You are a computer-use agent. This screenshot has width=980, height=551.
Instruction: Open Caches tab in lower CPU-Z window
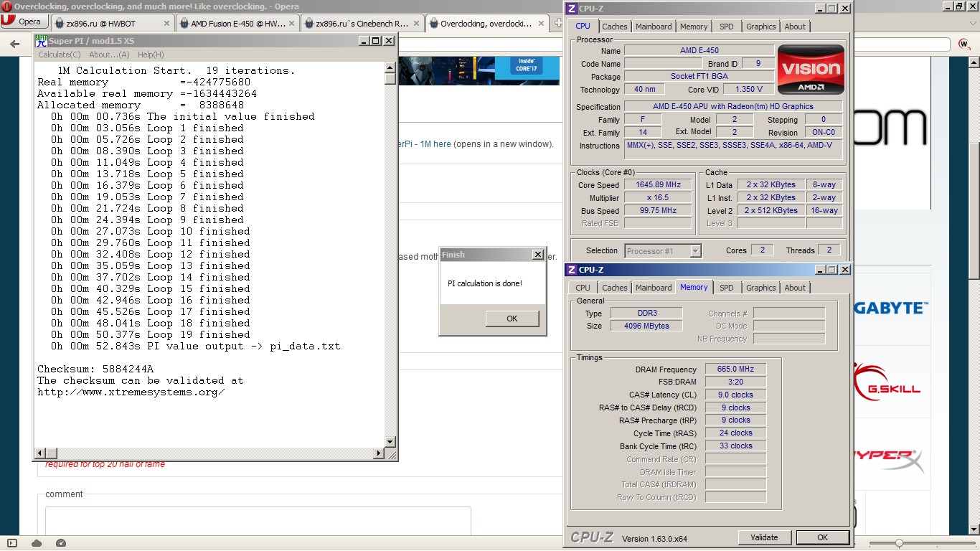click(614, 288)
